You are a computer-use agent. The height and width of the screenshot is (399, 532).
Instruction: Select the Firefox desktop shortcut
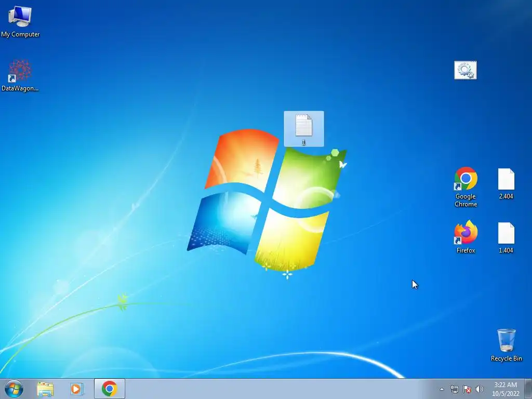point(465,237)
